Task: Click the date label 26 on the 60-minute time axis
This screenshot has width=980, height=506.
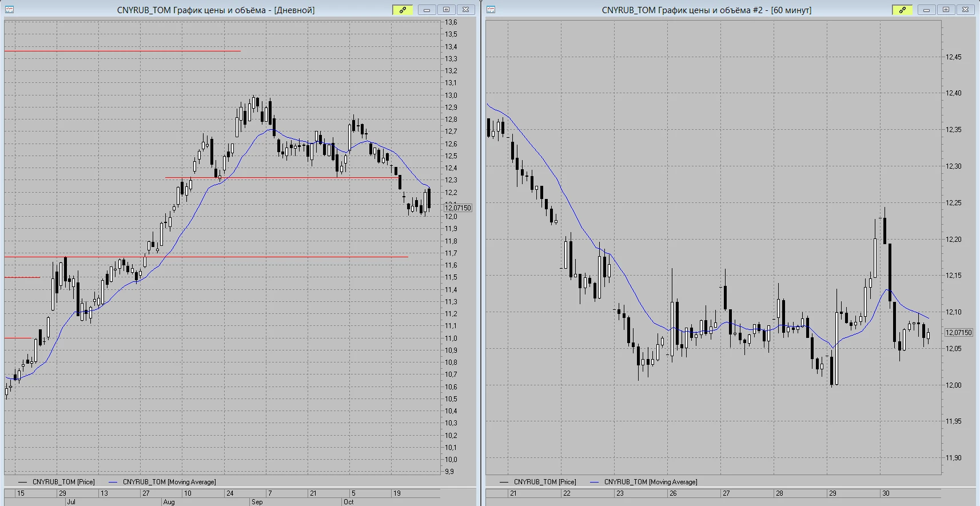Action: pos(673,493)
